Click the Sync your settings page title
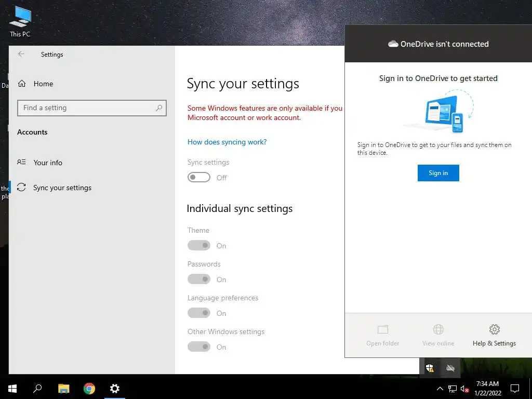532x399 pixels. tap(243, 84)
